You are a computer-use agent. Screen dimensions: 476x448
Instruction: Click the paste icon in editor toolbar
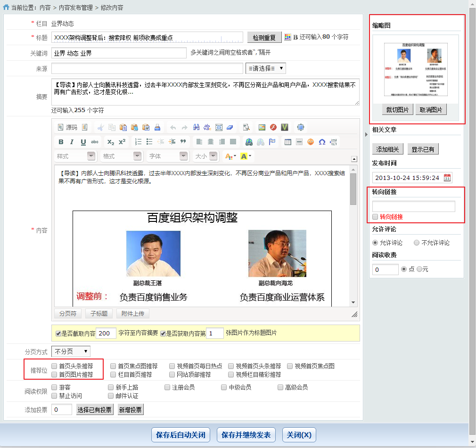(123, 128)
